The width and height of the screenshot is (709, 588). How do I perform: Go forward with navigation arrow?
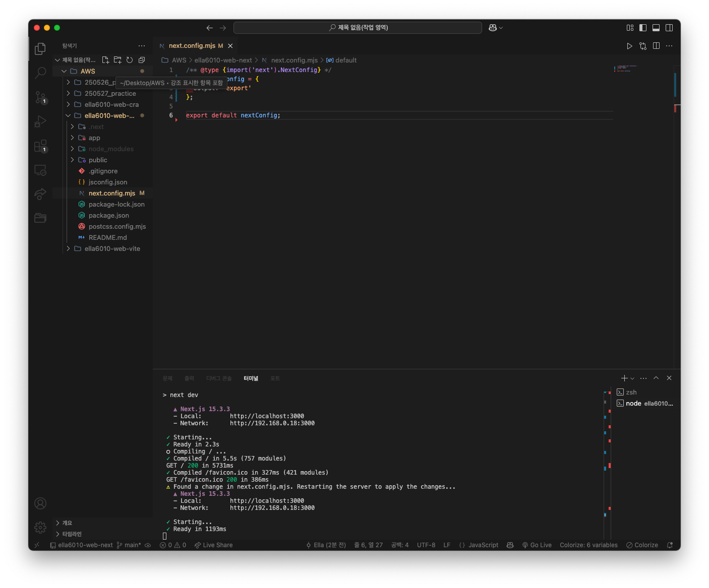223,28
